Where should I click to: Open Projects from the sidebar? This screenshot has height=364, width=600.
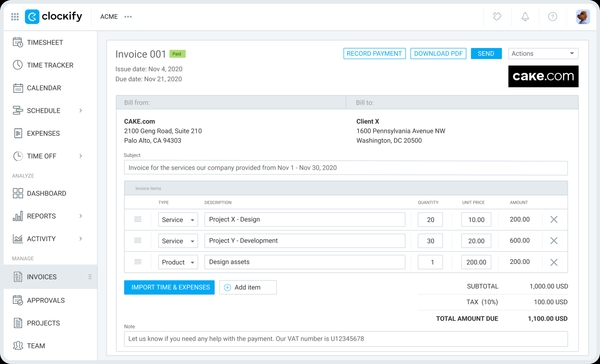(x=43, y=323)
